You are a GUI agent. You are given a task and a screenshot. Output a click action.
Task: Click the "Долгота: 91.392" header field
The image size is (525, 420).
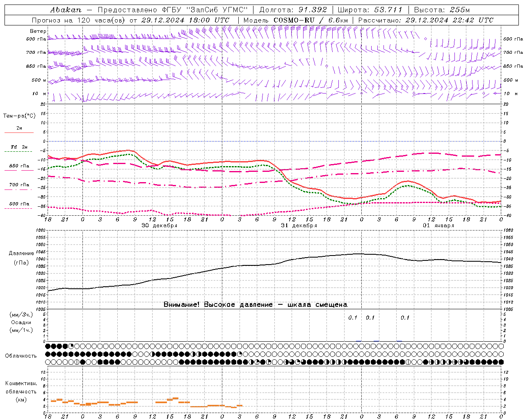tap(293, 10)
